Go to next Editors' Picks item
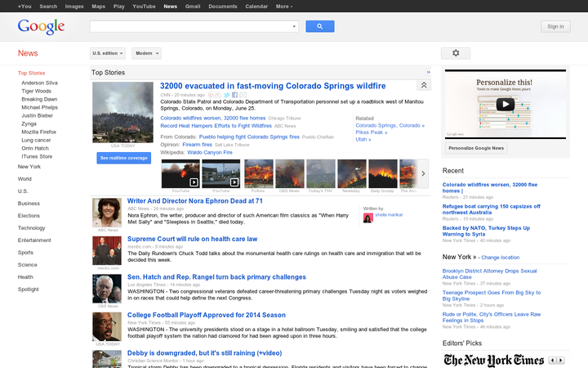The width and height of the screenshot is (588, 368). (560, 360)
